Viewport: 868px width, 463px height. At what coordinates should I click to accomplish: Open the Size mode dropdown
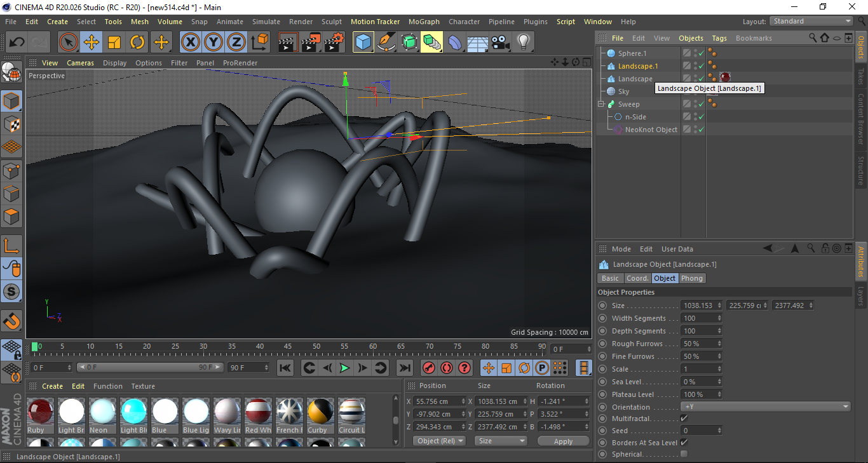click(501, 441)
